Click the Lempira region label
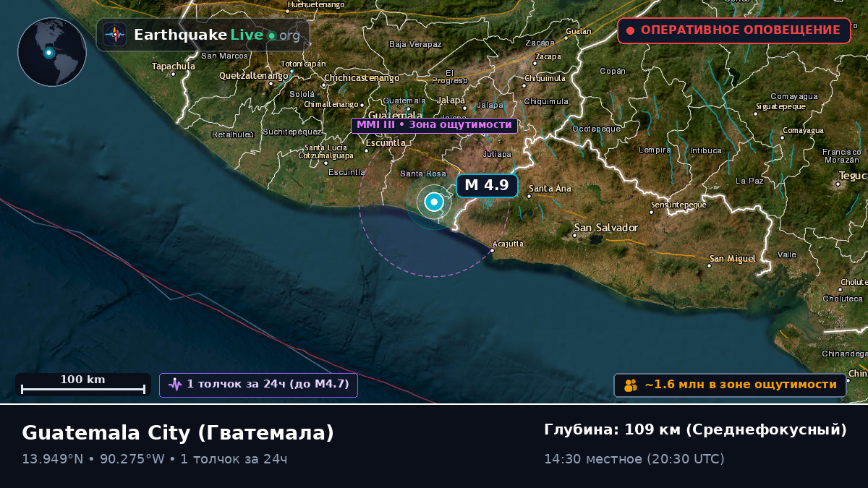This screenshot has height=488, width=868. coord(655,150)
